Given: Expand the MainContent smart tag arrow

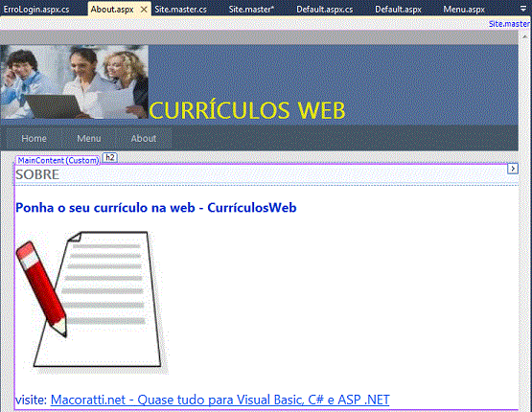Looking at the screenshot, I should (513, 169).
